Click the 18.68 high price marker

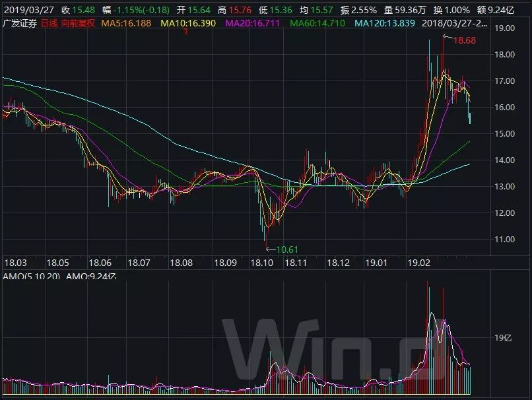coord(465,41)
